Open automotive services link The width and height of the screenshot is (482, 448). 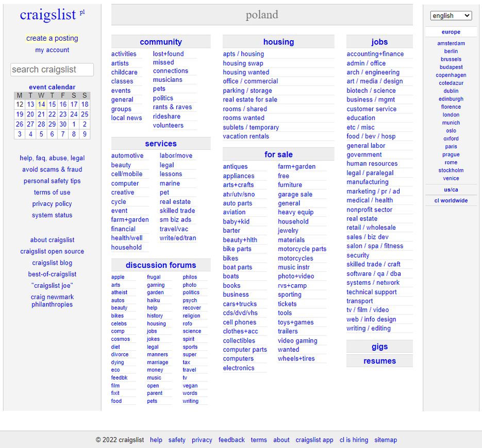coord(127,156)
